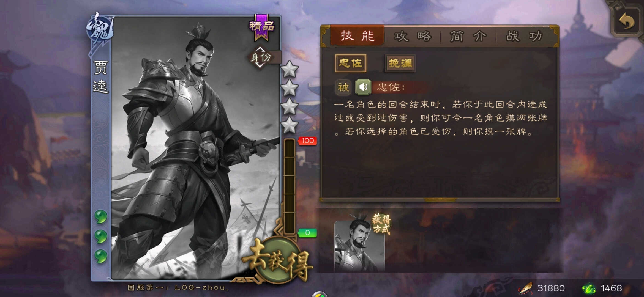Select the 挽澜 skill toggle

(x=400, y=63)
